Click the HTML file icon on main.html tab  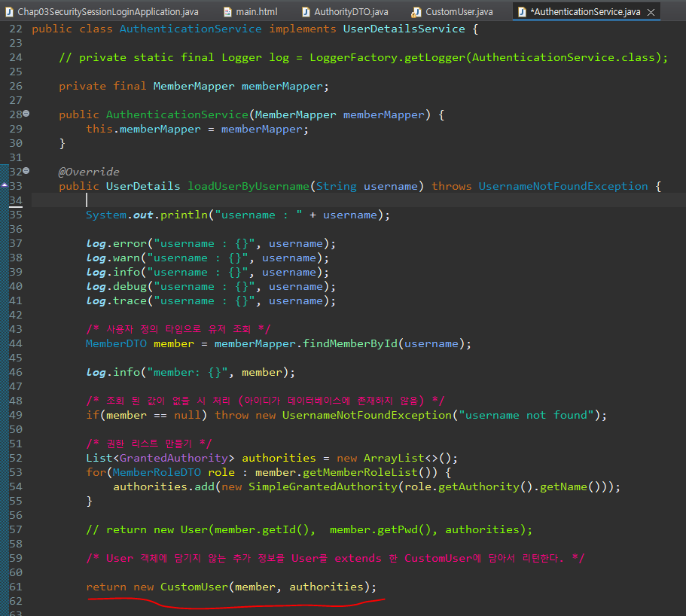click(227, 12)
